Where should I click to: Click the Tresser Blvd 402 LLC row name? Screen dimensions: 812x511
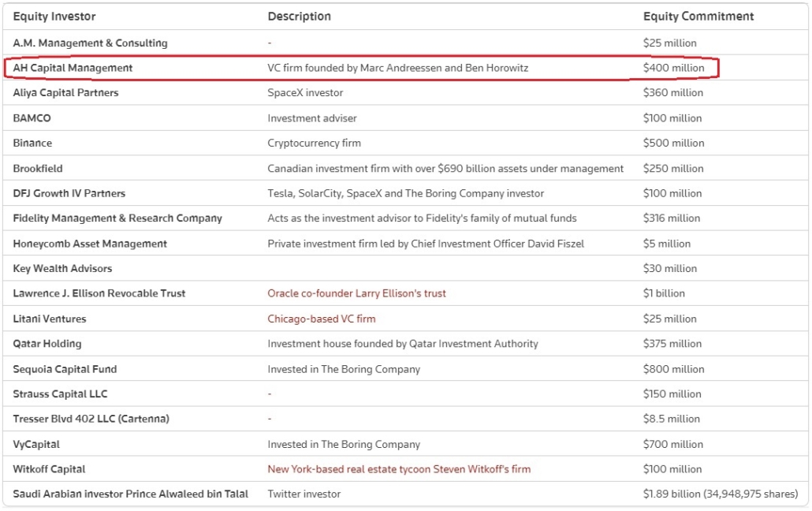[x=91, y=419]
